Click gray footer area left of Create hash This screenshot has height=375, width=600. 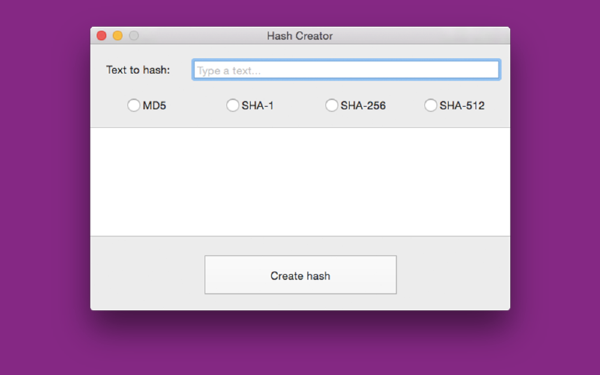click(147, 274)
